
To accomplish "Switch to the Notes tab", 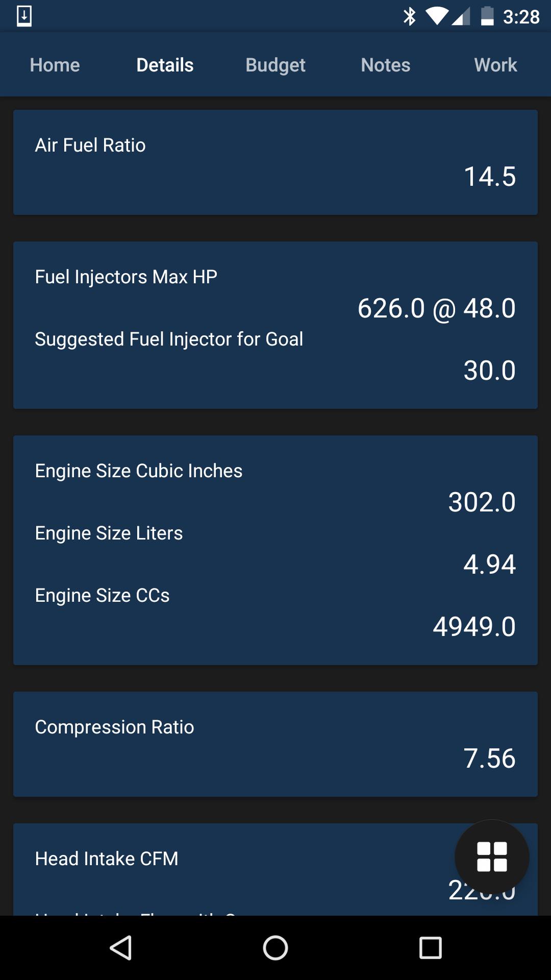I will pos(385,65).
